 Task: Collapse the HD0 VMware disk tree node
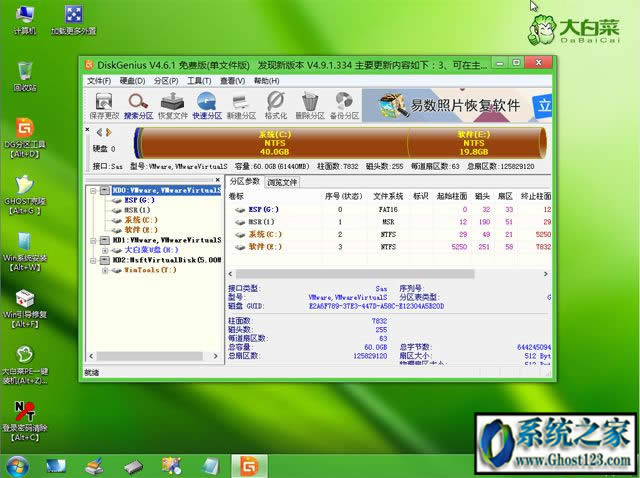point(93,190)
